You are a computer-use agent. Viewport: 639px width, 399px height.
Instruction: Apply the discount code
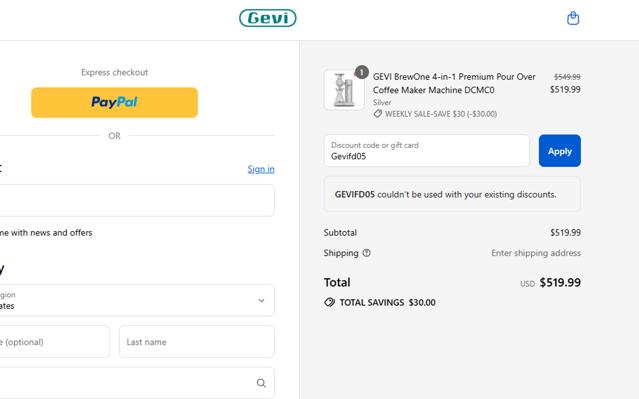tap(560, 151)
